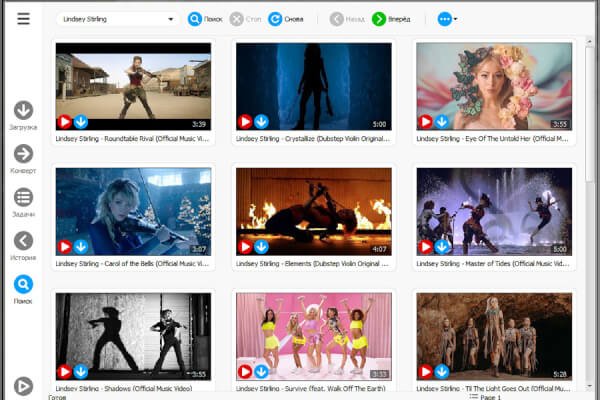Open the Загрузка sidebar section
600x400 pixels.
23,116
